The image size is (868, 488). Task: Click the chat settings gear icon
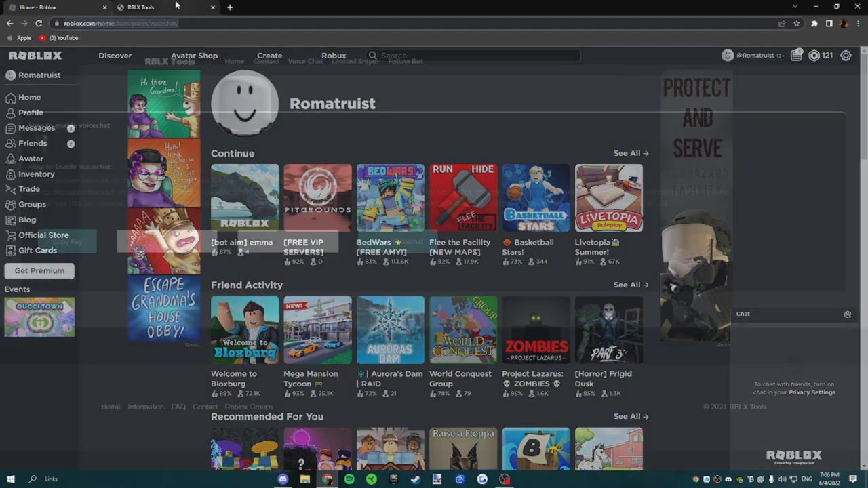[x=847, y=314]
